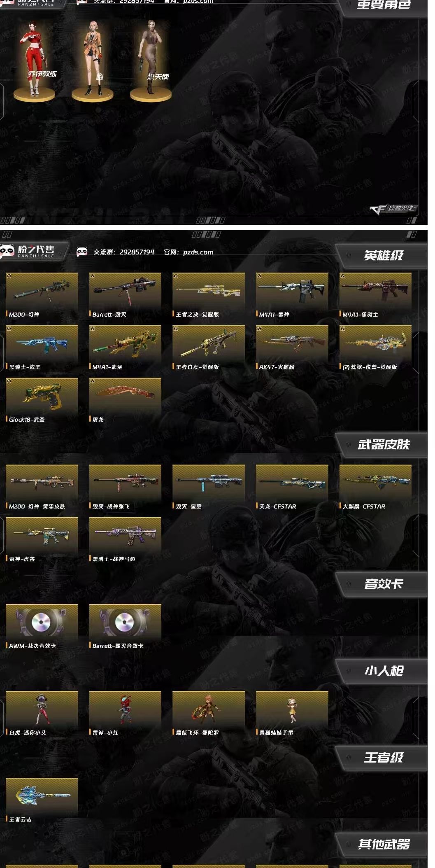The width and height of the screenshot is (435, 868).
Task: Click the 屠龙 dagger icon
Action: (125, 396)
